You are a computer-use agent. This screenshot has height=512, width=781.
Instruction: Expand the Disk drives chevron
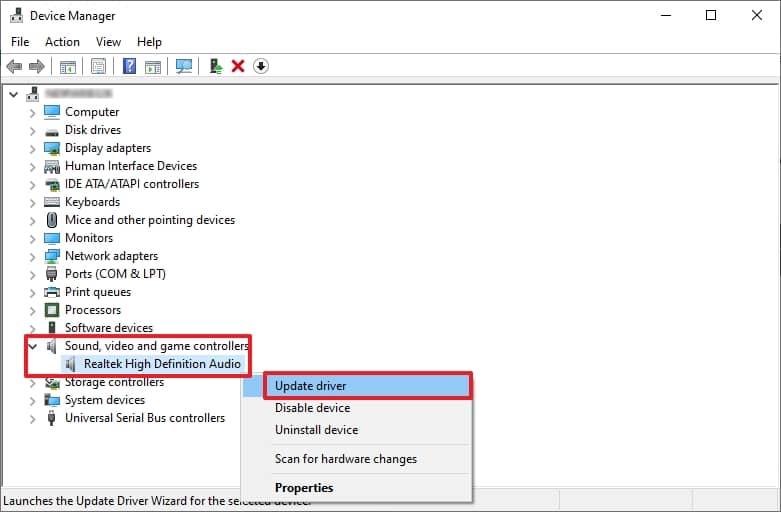coord(32,131)
